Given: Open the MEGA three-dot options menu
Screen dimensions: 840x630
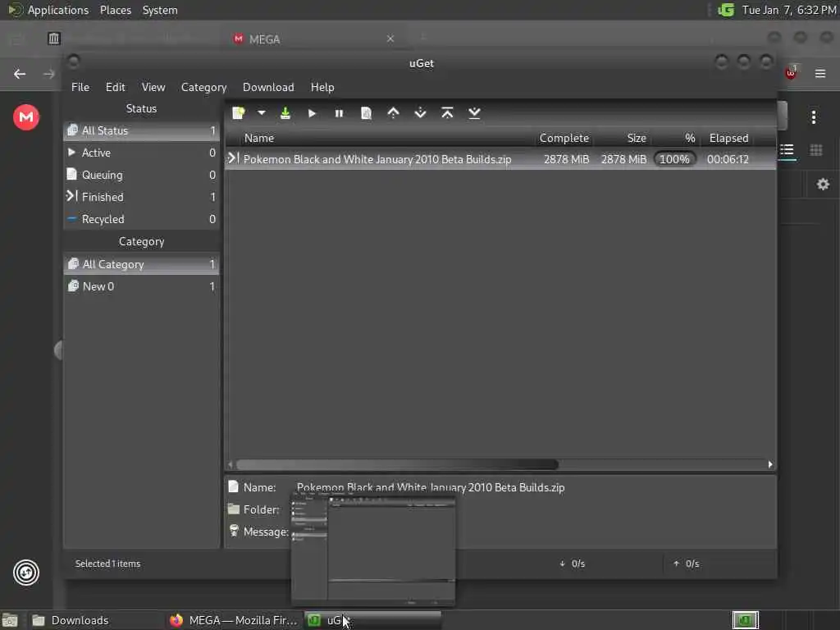Looking at the screenshot, I should click(814, 117).
